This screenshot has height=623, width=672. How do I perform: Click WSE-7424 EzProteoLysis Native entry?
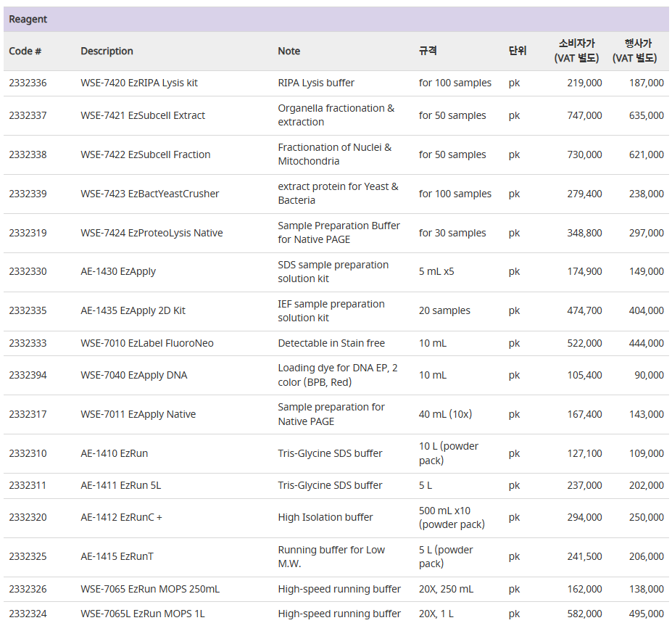pos(152,233)
